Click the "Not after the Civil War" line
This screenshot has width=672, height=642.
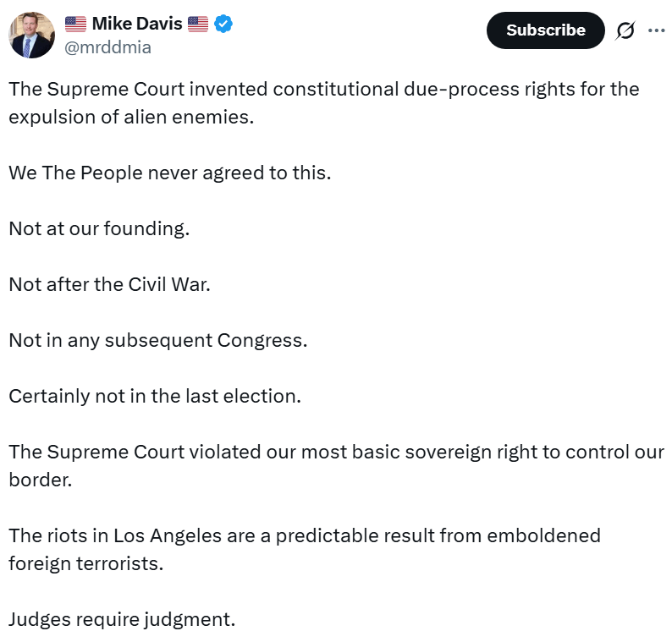[109, 284]
